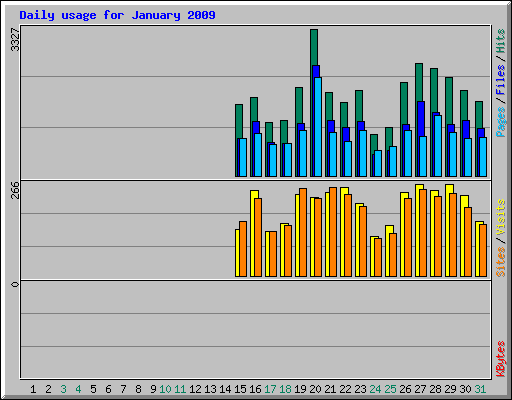Select green weekend day 4 label
Viewport: 512px width, 400px height.
point(78,389)
